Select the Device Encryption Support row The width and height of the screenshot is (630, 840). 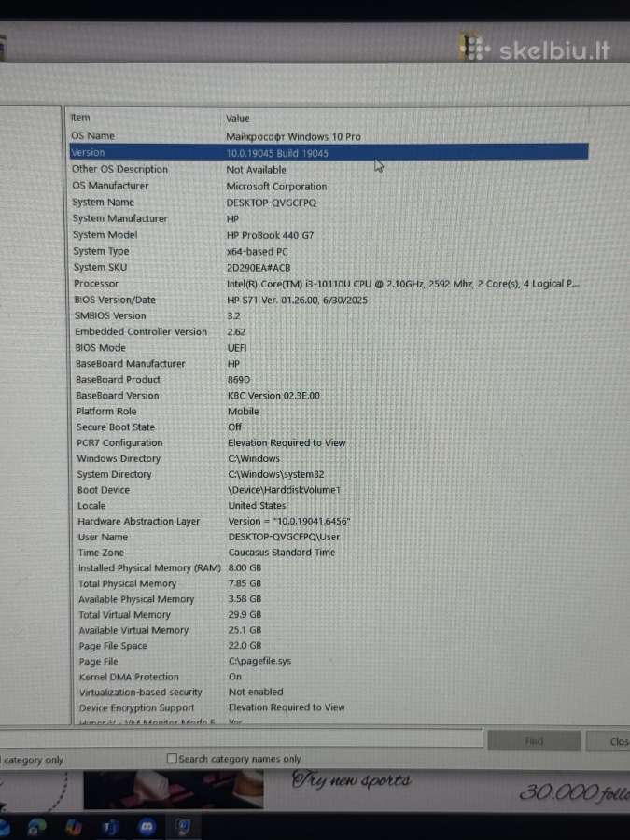point(329,707)
